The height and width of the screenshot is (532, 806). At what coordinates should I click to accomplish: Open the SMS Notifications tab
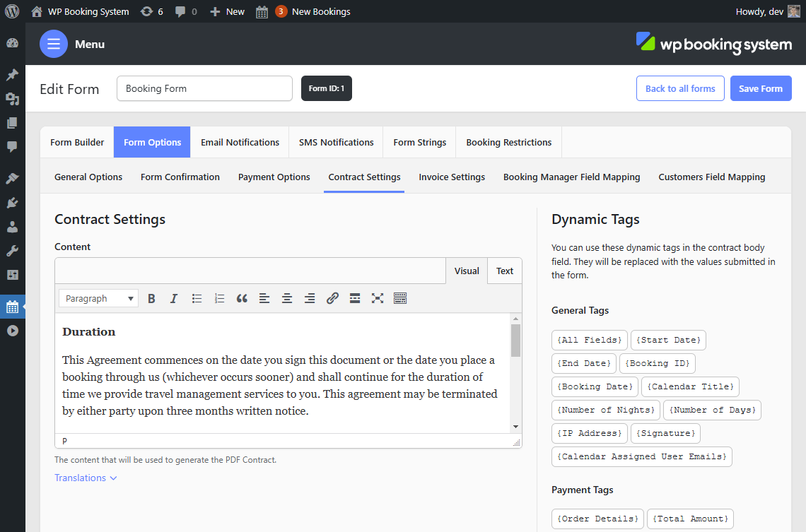coord(336,142)
